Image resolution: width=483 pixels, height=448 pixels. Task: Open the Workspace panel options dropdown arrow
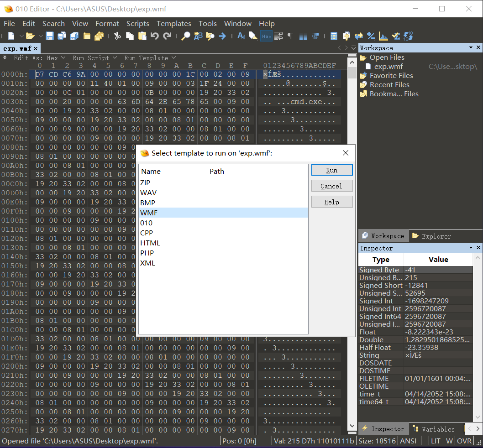coord(471,47)
